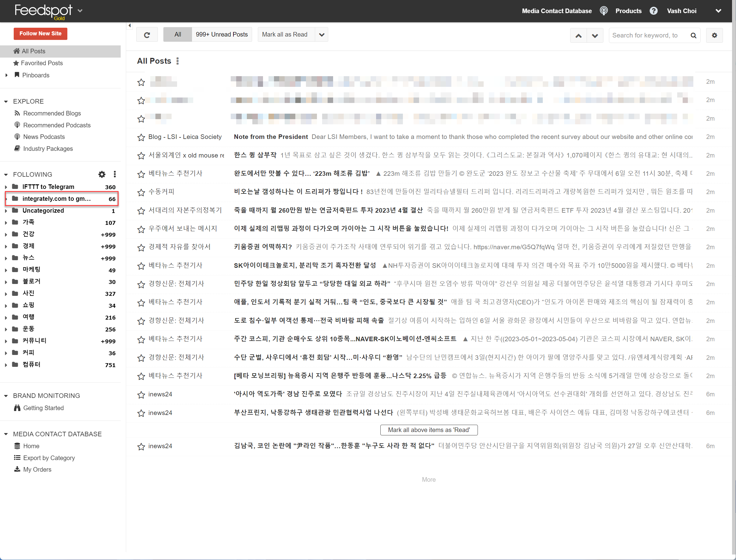This screenshot has width=736, height=560.
Task: Favorite the 수동커피 post with star
Action: [x=141, y=192]
